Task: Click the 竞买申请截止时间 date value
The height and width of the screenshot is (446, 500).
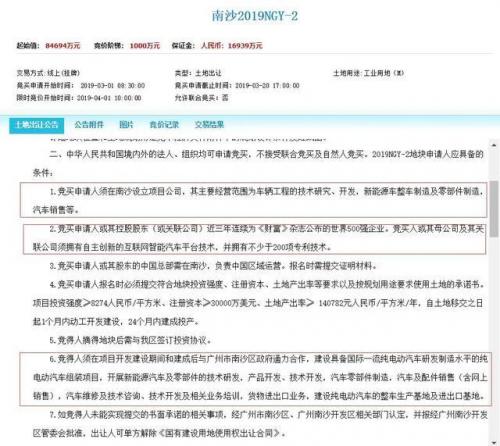Action: tap(267, 86)
